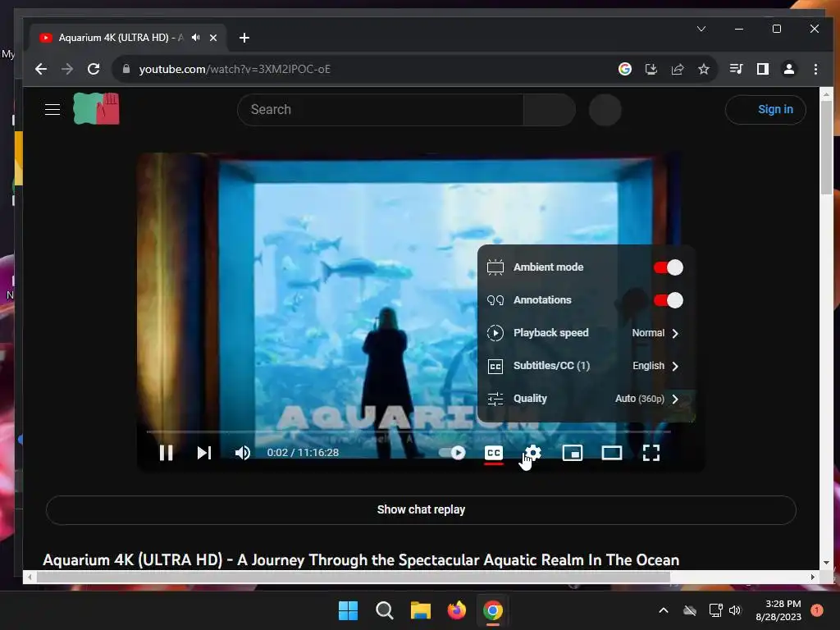
Task: Expand chevron next to Auto (360p)
Action: point(675,399)
